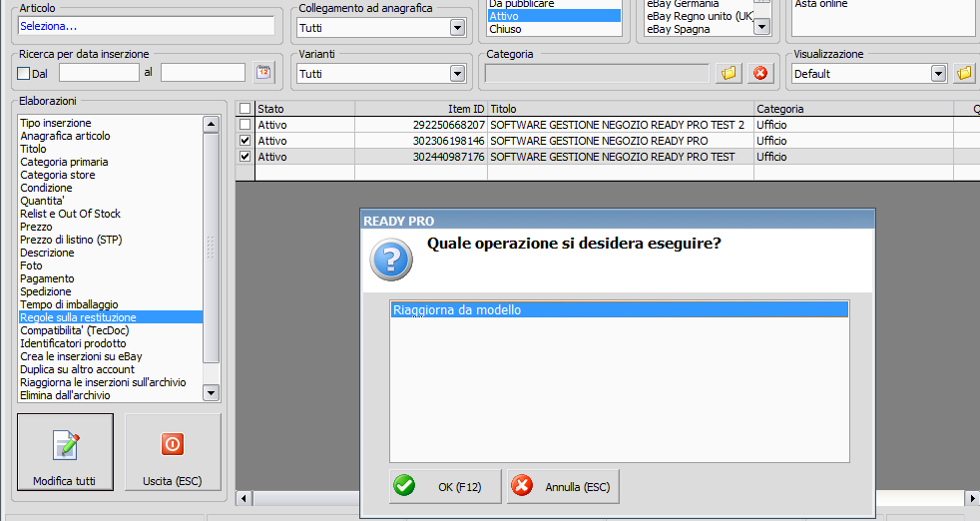
Task: Uncheck the row for Item ID 302440987176
Action: click(245, 157)
